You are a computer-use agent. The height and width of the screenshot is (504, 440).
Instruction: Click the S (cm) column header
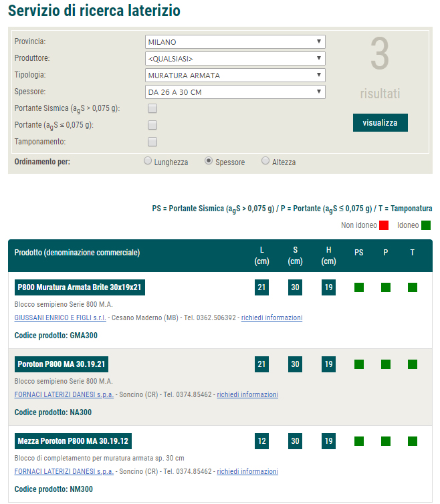[296, 255]
